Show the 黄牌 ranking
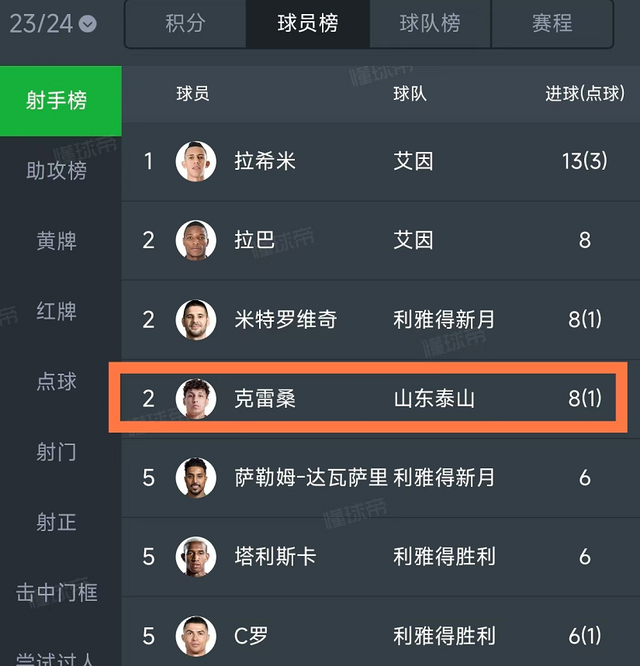Screen dimensions: 640x666 tap(57, 241)
